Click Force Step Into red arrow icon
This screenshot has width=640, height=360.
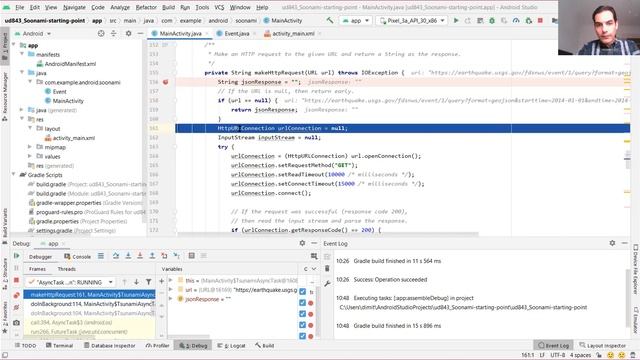[x=140, y=256]
